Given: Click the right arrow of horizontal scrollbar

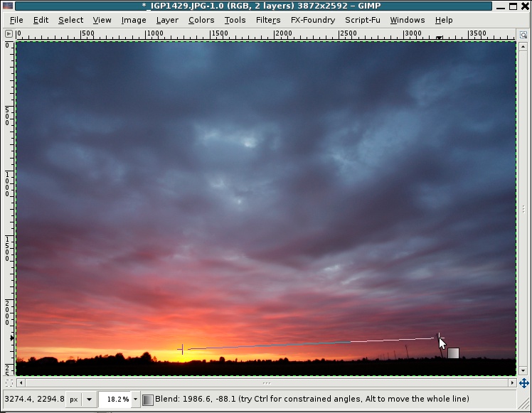Looking at the screenshot, I should pos(512,383).
